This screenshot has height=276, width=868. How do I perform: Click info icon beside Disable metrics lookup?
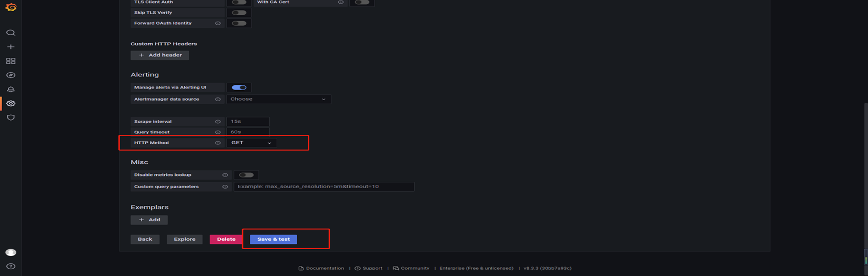point(225,175)
